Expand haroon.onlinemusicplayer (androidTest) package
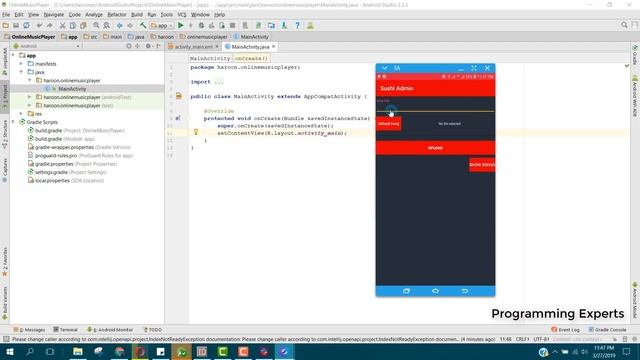The image size is (640, 360). coord(29,97)
